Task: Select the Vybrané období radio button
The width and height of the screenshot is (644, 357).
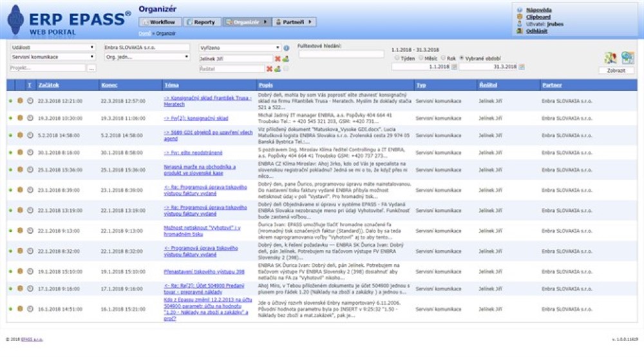Action: click(x=462, y=59)
